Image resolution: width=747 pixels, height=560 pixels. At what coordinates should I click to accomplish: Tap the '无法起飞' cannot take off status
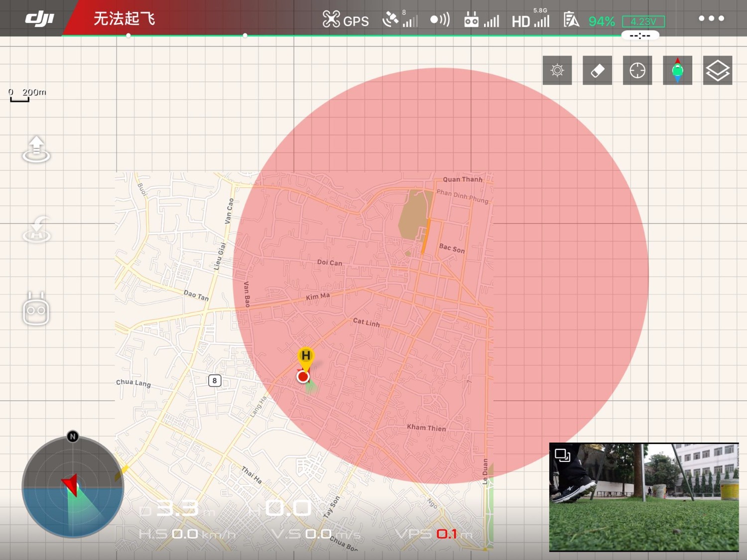click(x=124, y=19)
